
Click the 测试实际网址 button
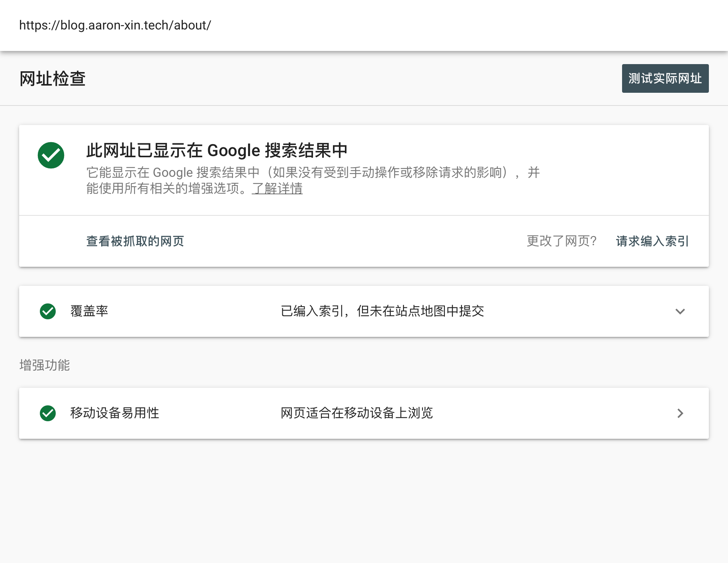(x=665, y=78)
